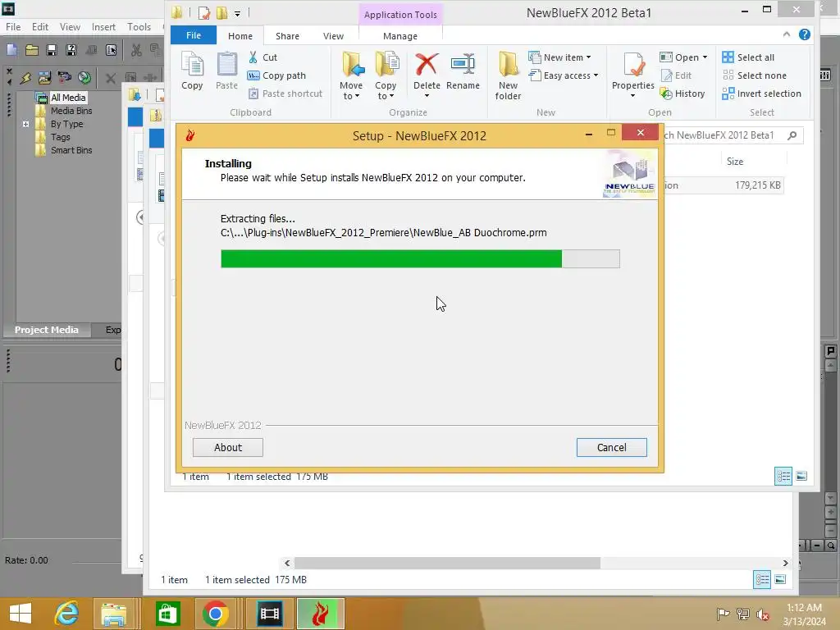The image size is (840, 630).
Task: Click the 179,215 KB file size
Action: pos(757,185)
